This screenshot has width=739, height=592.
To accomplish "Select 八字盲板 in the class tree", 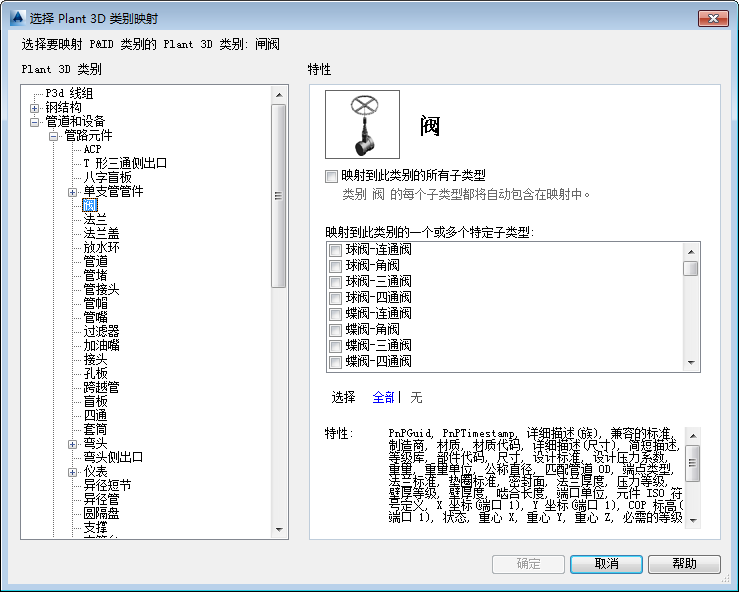I will [x=107, y=177].
